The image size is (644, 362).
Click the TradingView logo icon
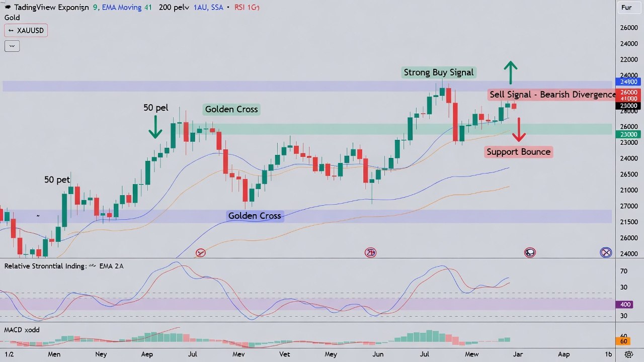coord(8,8)
